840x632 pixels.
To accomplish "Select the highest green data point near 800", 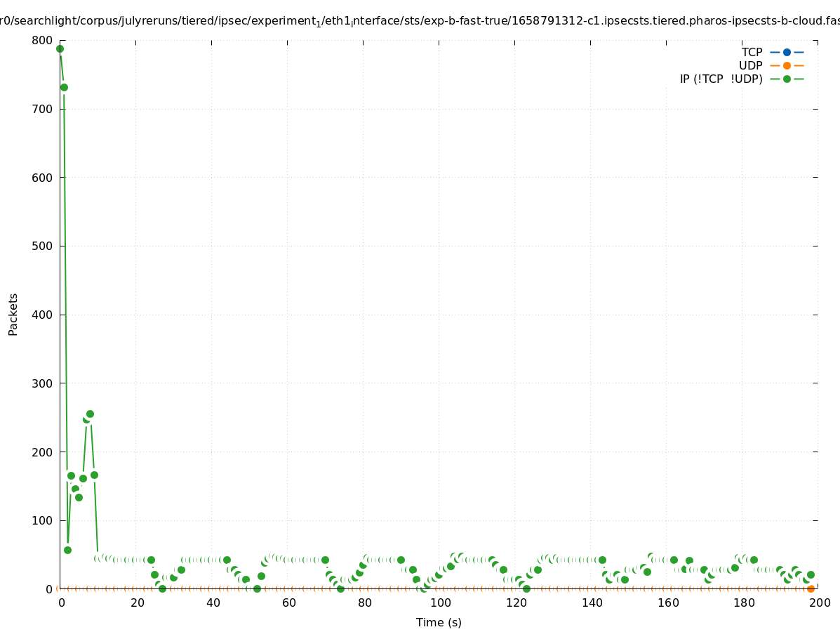I will tap(60, 48).
